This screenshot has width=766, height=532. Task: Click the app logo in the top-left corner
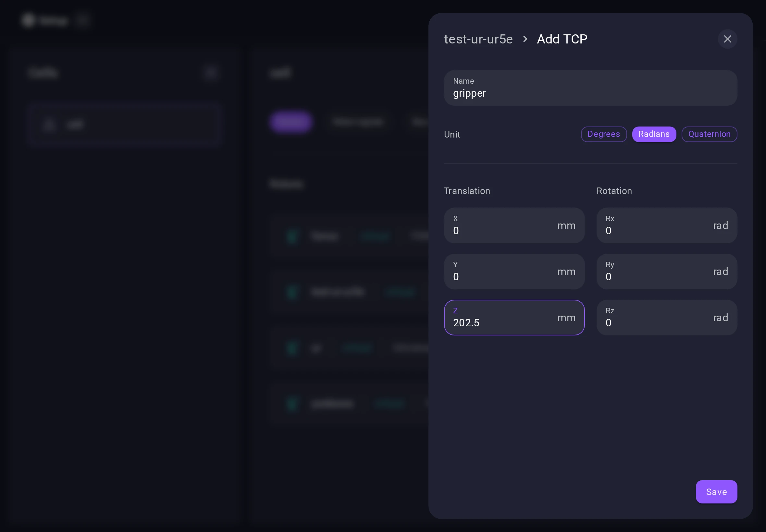point(28,20)
